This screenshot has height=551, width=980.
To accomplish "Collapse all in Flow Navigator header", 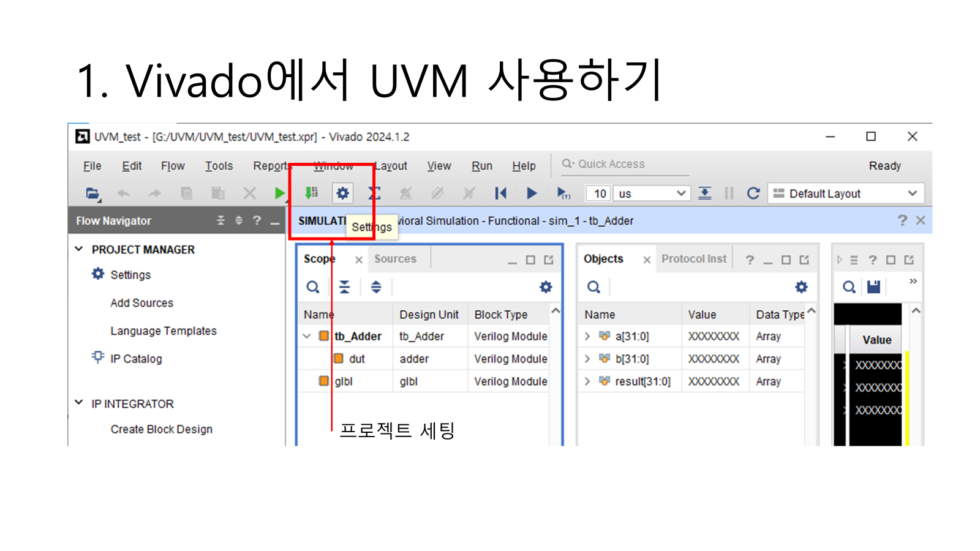I will point(221,220).
